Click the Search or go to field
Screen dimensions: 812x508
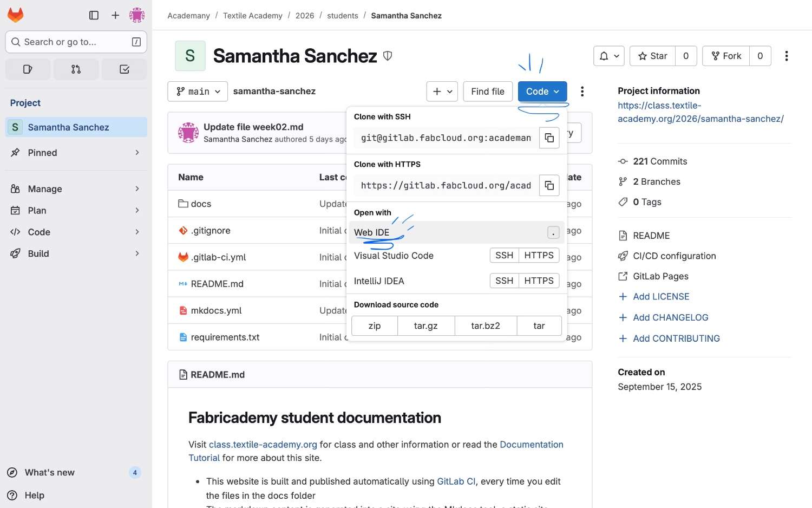point(76,42)
